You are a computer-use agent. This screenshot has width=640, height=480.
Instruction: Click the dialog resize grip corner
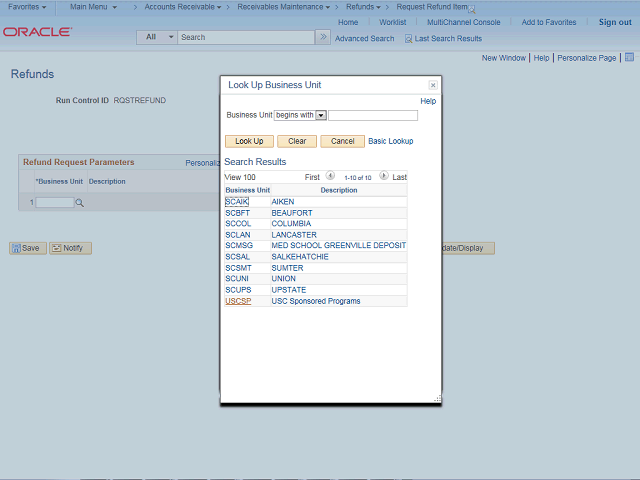[438, 399]
